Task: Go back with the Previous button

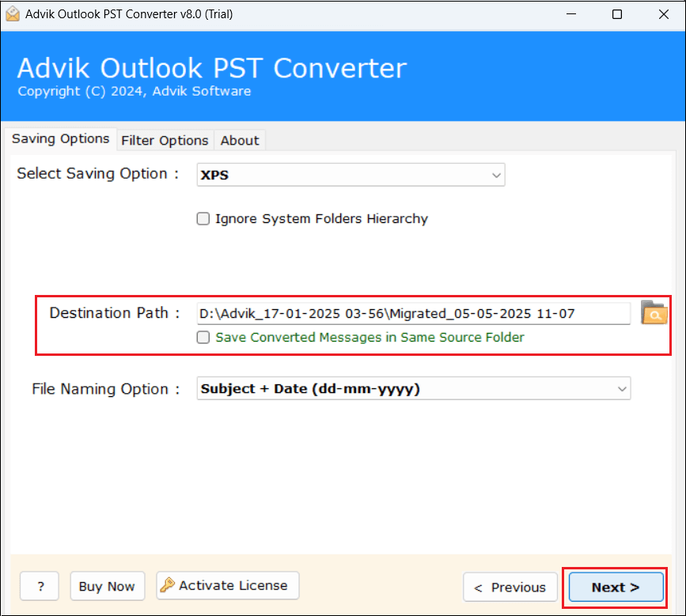Action: click(x=510, y=588)
